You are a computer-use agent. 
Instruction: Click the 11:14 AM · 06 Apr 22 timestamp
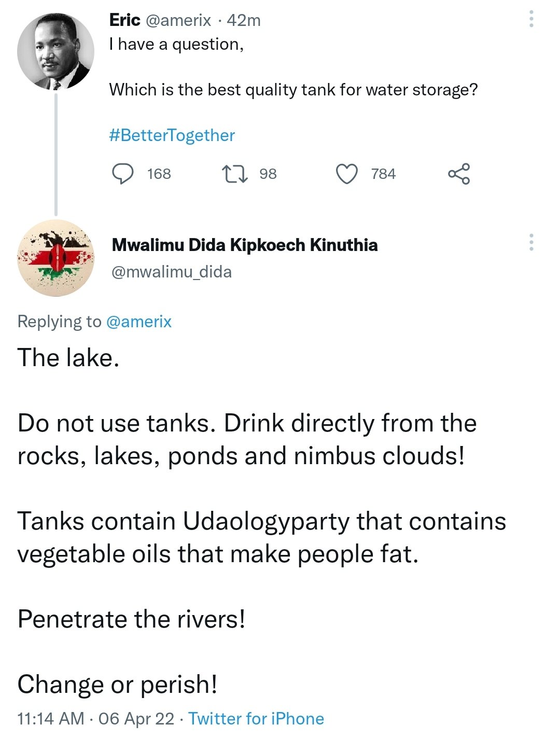(x=96, y=719)
